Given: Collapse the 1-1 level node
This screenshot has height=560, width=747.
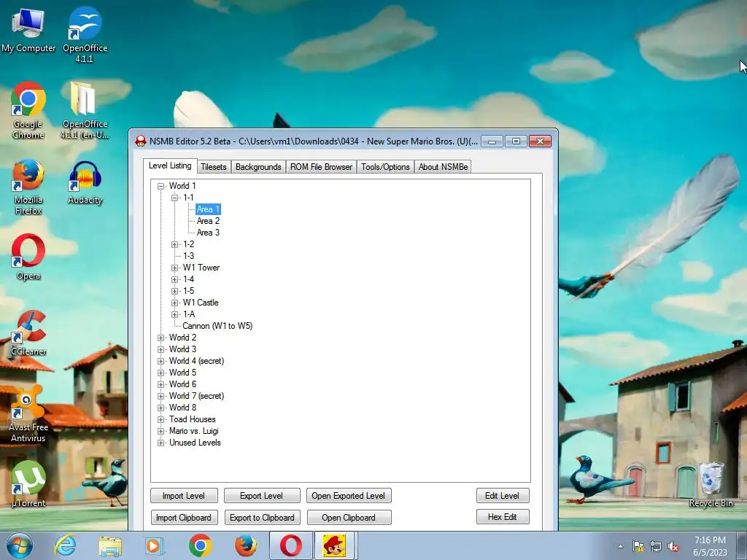Looking at the screenshot, I should [x=175, y=198].
